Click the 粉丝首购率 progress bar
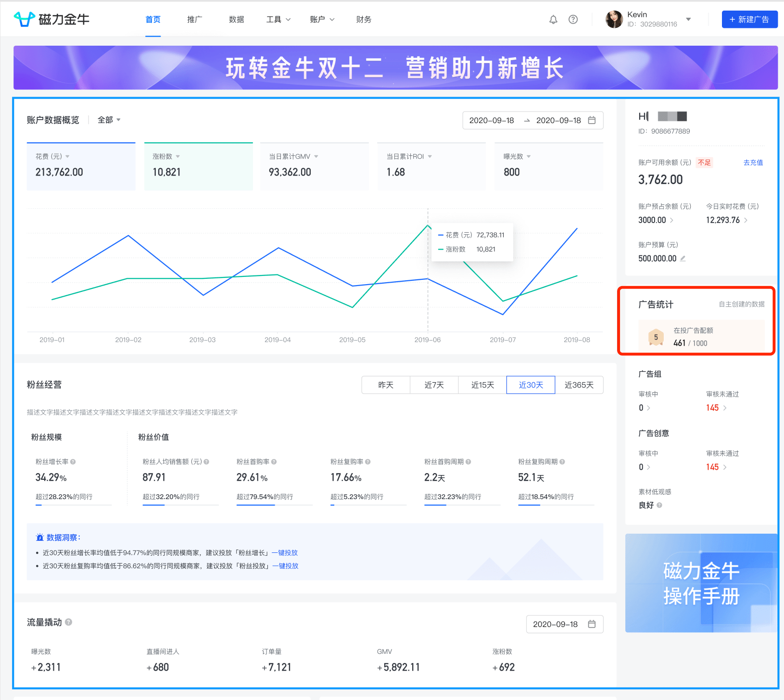Screen dimensions: 784x700 coord(274,505)
